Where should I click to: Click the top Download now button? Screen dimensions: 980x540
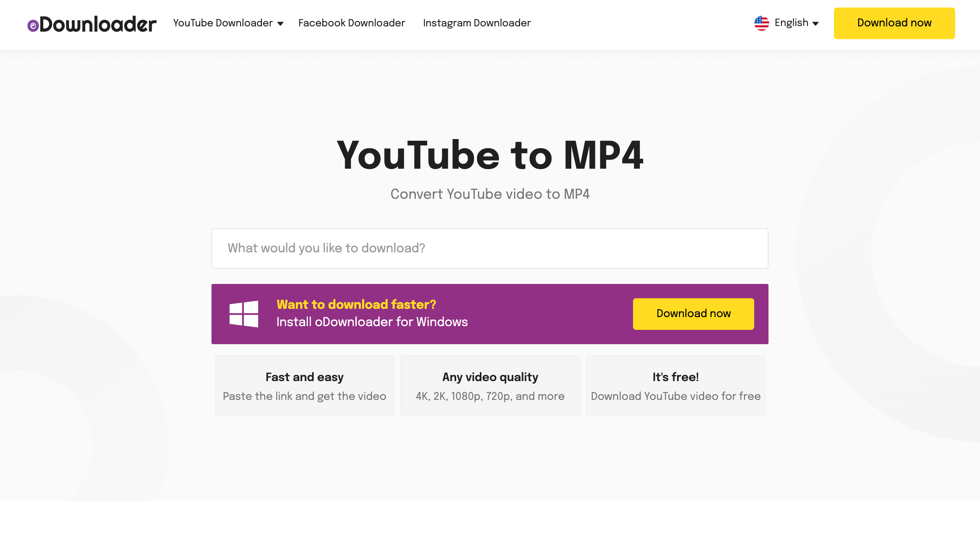click(894, 23)
